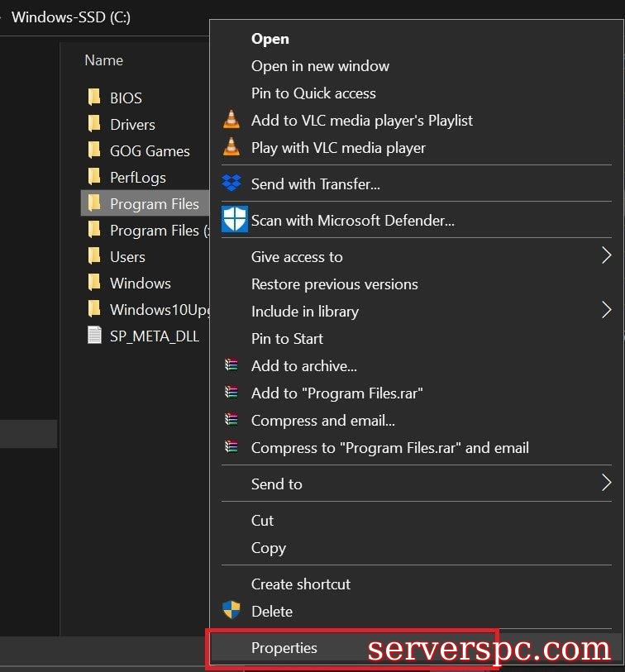
Task: Pin folder to Quick access
Action: (313, 93)
